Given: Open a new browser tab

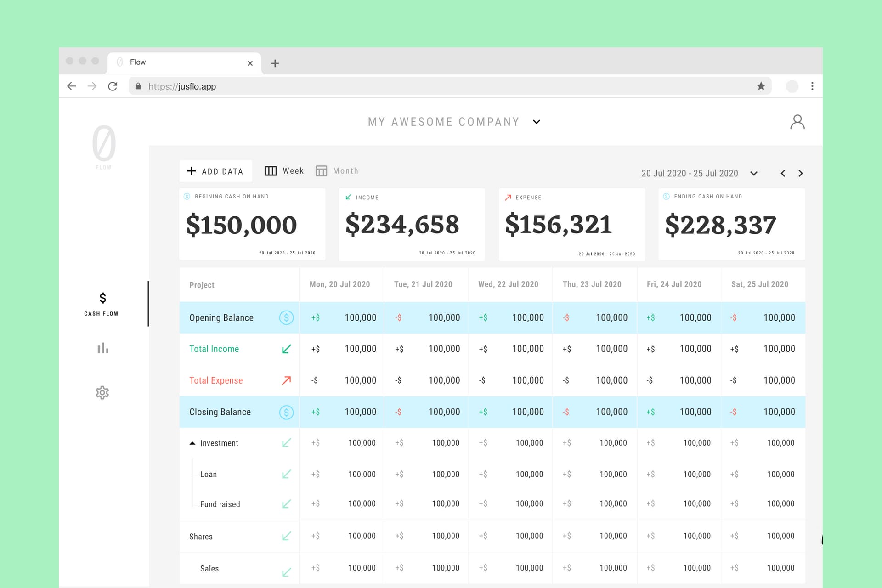Looking at the screenshot, I should coord(275,63).
